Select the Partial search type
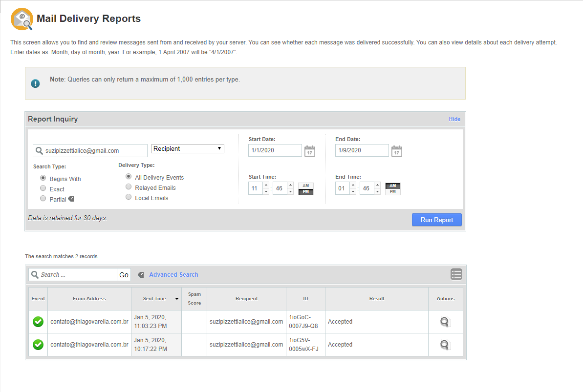583x392 pixels. click(x=43, y=199)
